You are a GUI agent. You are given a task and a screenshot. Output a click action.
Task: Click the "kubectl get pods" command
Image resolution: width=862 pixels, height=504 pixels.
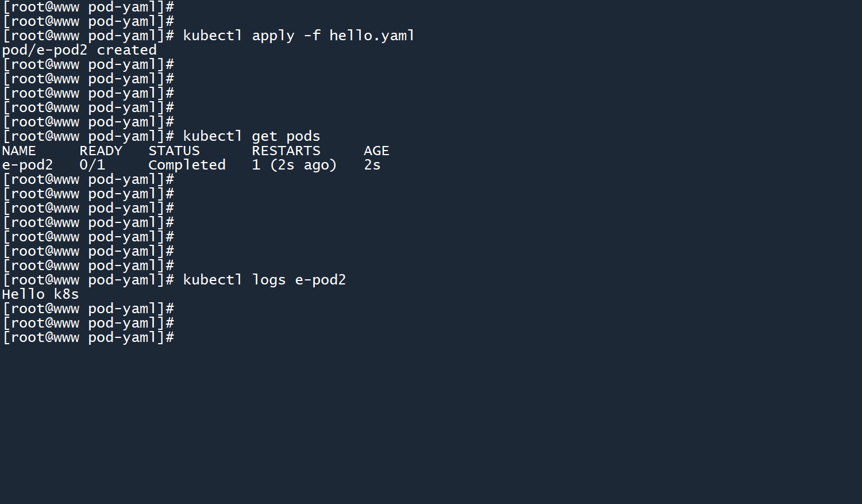pos(251,136)
